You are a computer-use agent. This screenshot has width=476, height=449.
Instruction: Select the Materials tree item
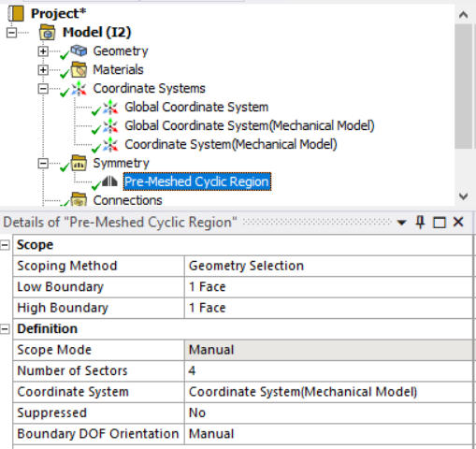[118, 70]
